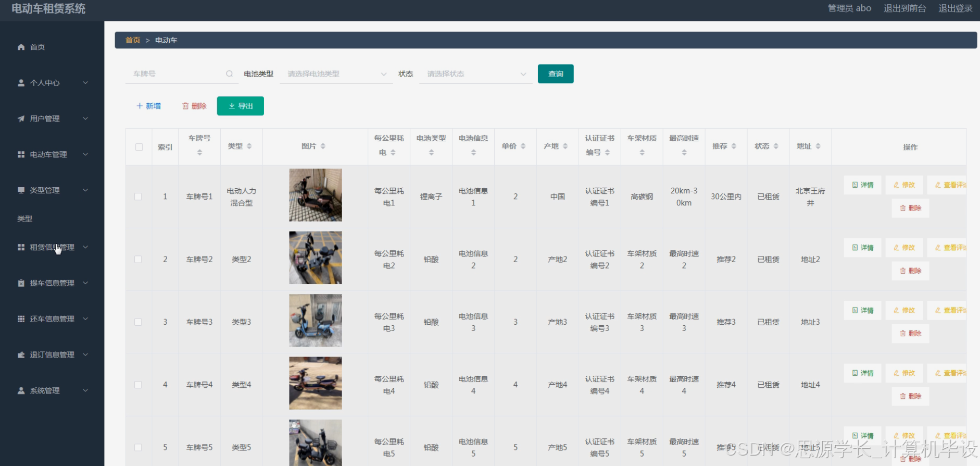Click the 新增 add button
The height and width of the screenshot is (466, 980).
(148, 106)
